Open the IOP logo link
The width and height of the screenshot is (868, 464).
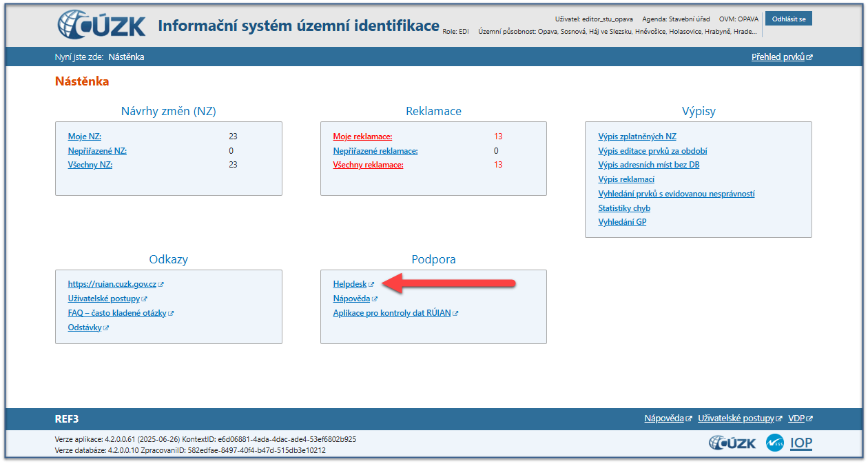(800, 443)
